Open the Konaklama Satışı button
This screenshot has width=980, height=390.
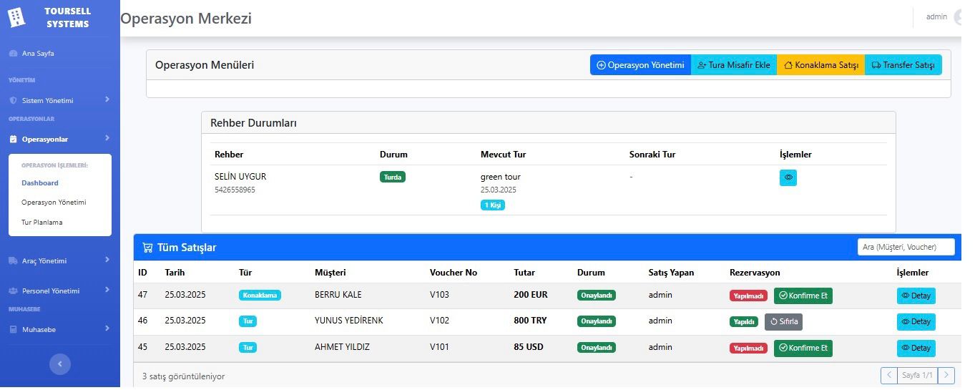(x=820, y=65)
